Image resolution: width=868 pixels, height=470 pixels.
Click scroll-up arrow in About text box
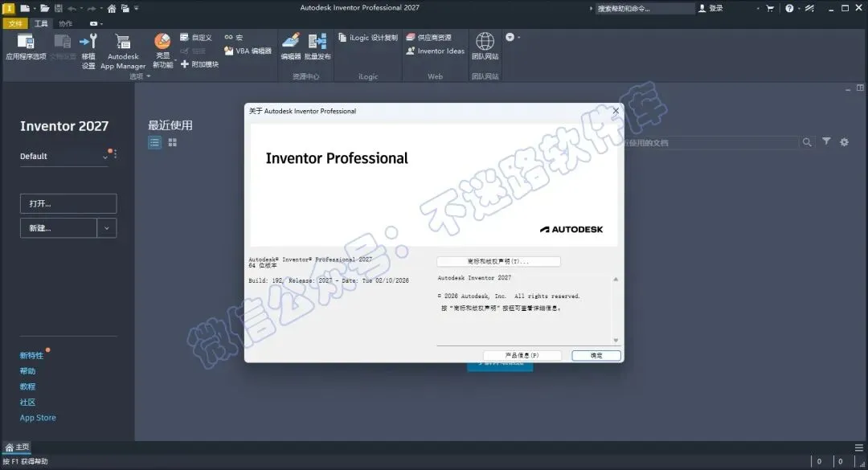click(616, 279)
